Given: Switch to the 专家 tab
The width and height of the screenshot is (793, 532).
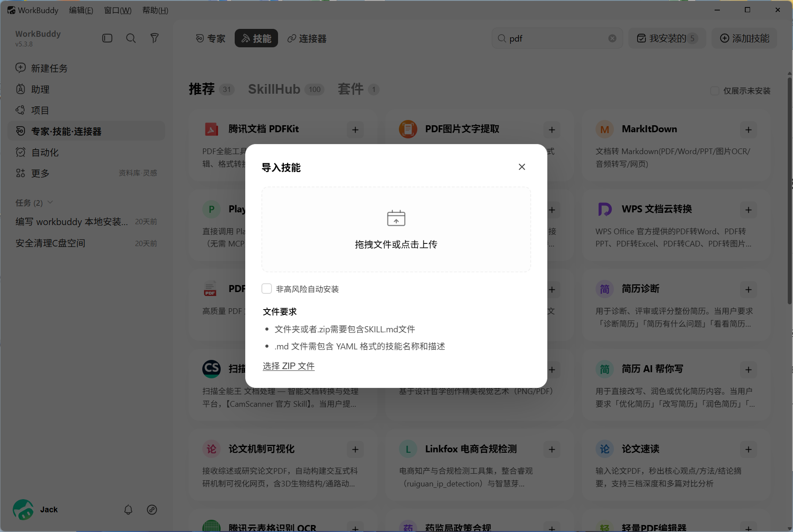Looking at the screenshot, I should click(211, 39).
